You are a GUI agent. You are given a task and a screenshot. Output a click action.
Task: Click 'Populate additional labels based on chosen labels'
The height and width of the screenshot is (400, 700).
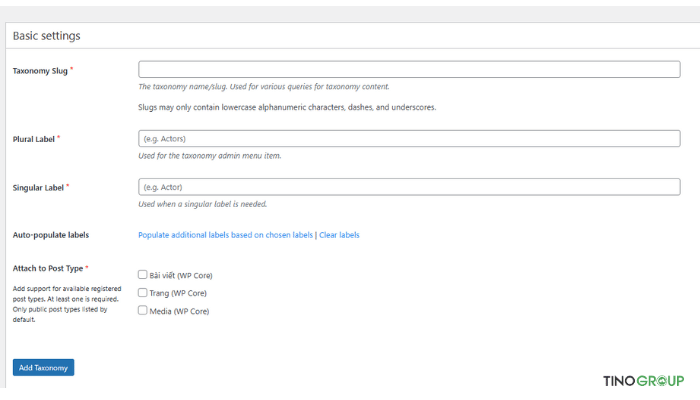(x=225, y=235)
